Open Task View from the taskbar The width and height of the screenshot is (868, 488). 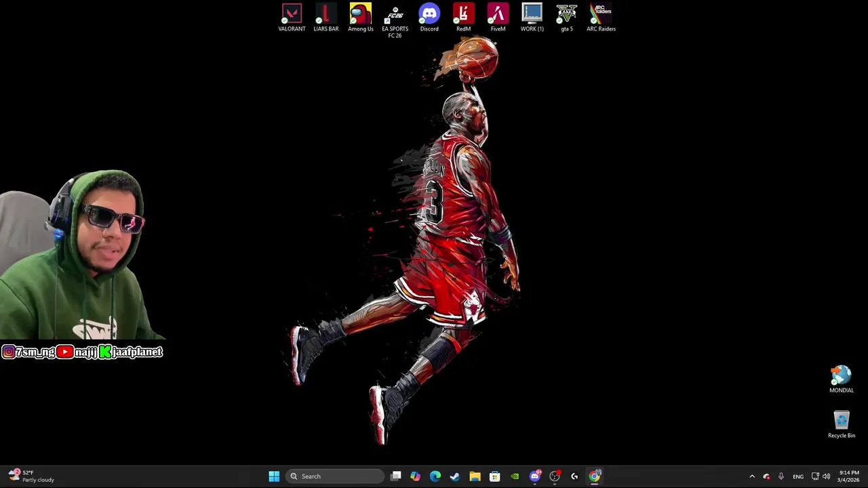[x=396, y=476]
